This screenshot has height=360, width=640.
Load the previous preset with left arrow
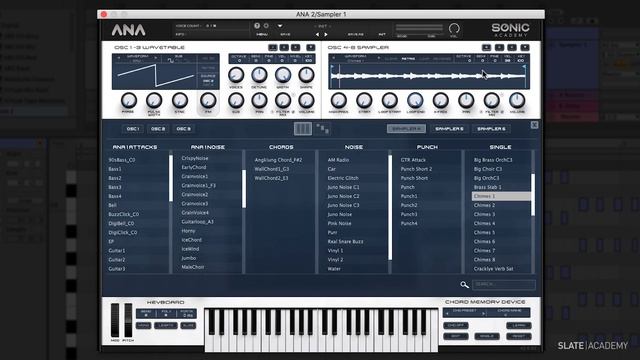tap(318, 35)
